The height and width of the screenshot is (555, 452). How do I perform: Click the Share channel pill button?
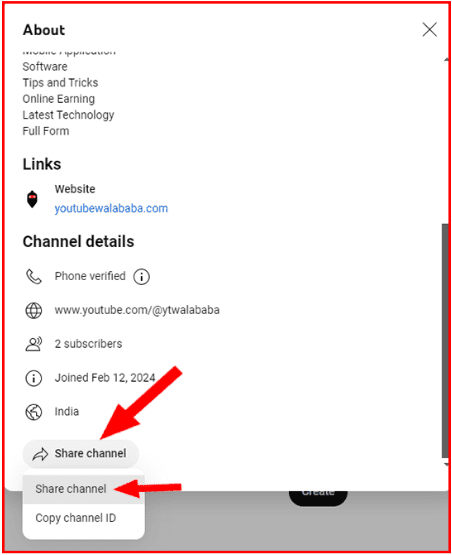pyautogui.click(x=81, y=454)
